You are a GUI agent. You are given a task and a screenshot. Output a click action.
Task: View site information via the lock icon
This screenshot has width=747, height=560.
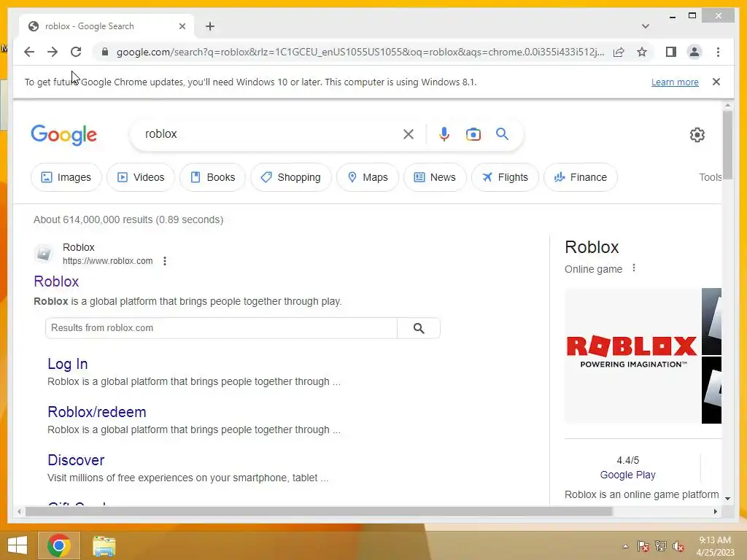tap(105, 52)
